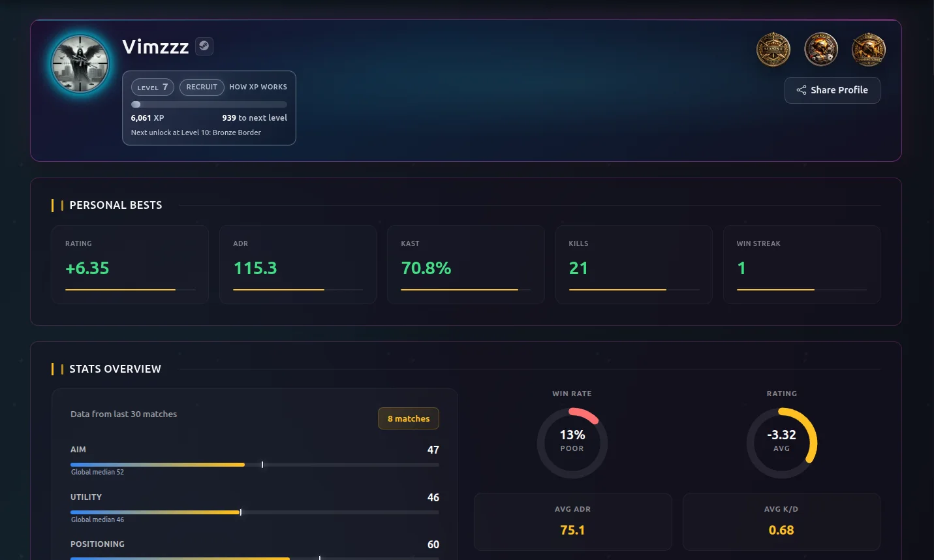Click the Season 1 badge medal
Image resolution: width=934 pixels, height=560 pixels.
coord(773,50)
